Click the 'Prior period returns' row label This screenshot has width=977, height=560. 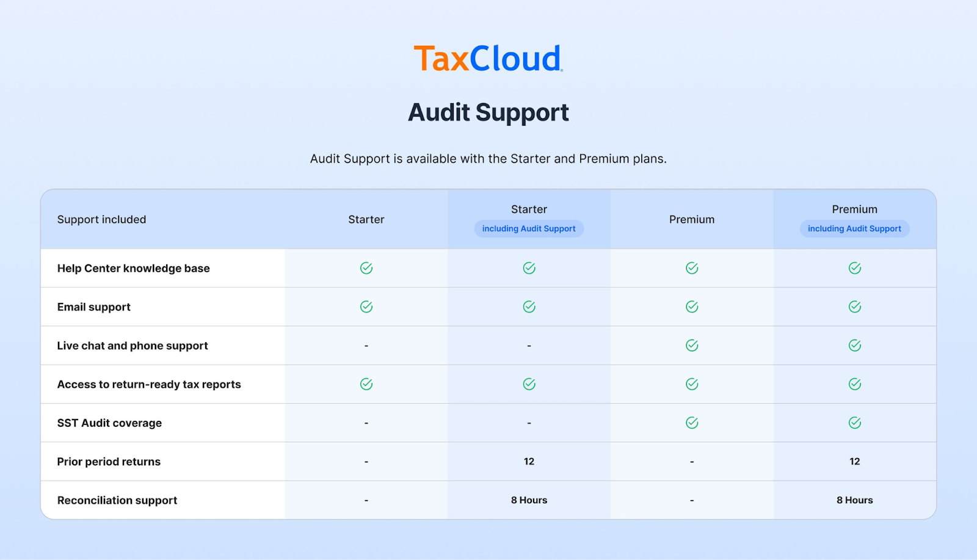[x=109, y=462]
